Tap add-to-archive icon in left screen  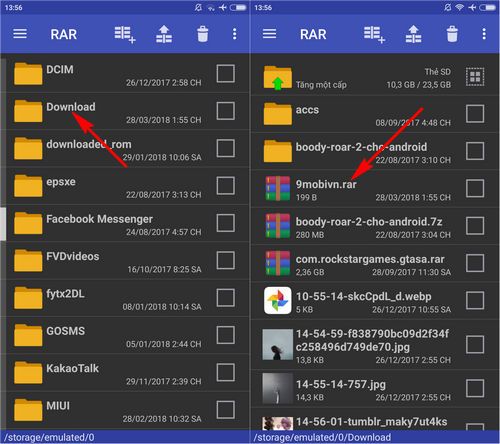tap(125, 34)
